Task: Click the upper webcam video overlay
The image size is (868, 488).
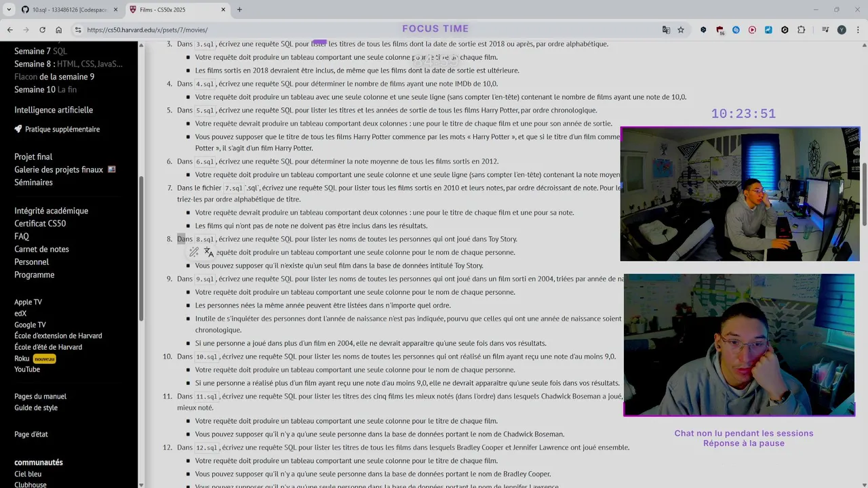Action: pos(740,194)
